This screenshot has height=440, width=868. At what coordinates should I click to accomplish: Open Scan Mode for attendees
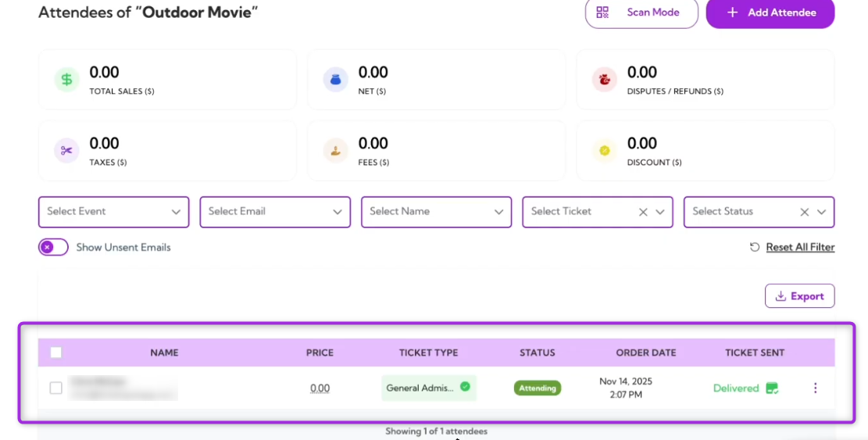[641, 13]
